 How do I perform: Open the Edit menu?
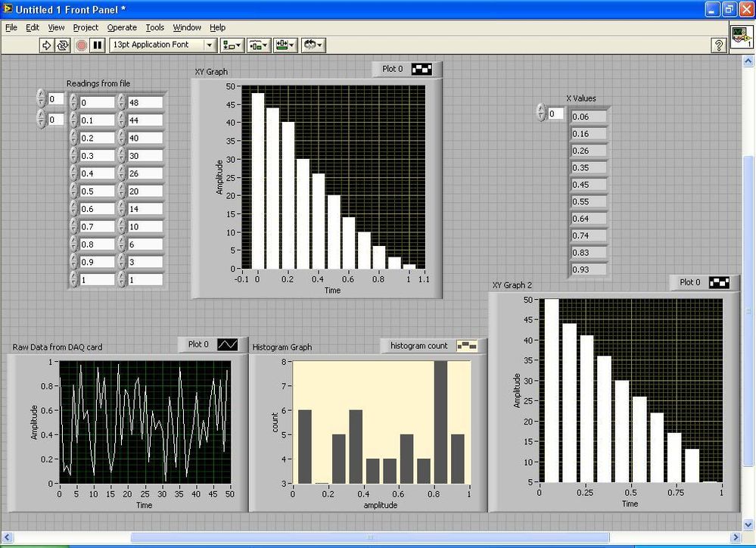(33, 27)
